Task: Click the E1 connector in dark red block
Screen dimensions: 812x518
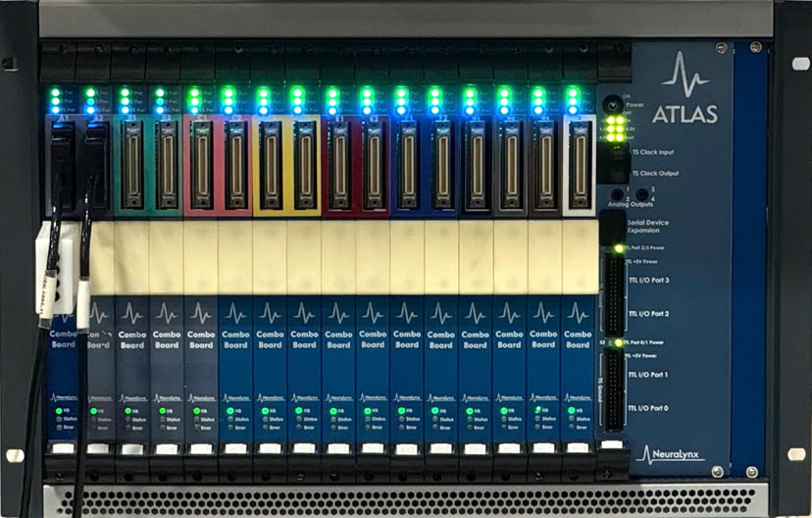Action: 338,165
